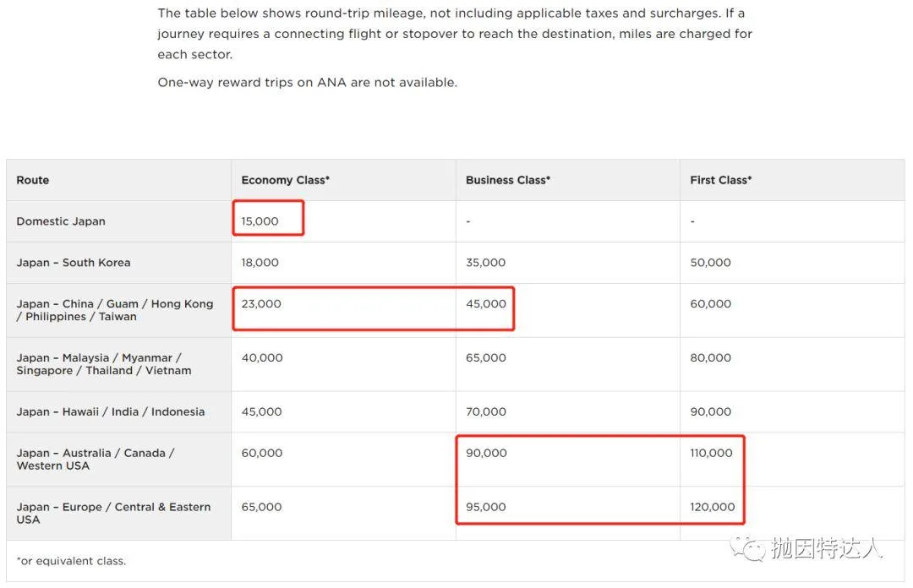This screenshot has width=913, height=588.
Task: Click the 23,000 Economy value in the China row
Action: tap(261, 304)
